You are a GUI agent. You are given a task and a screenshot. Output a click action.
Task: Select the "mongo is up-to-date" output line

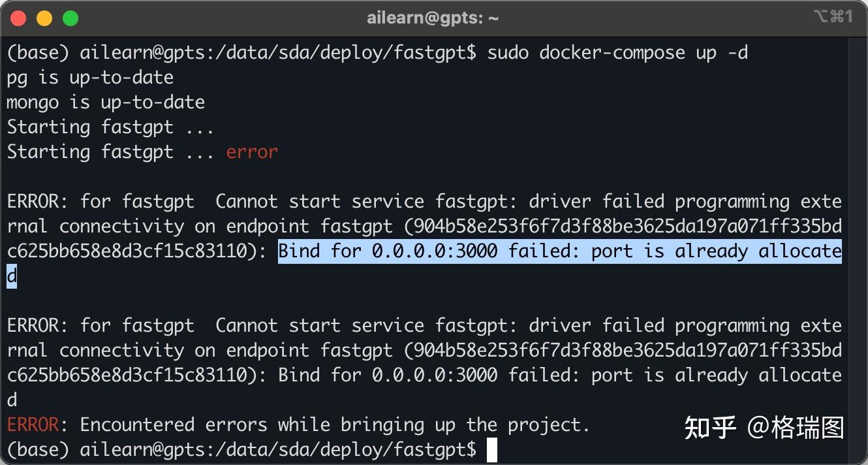coord(106,103)
